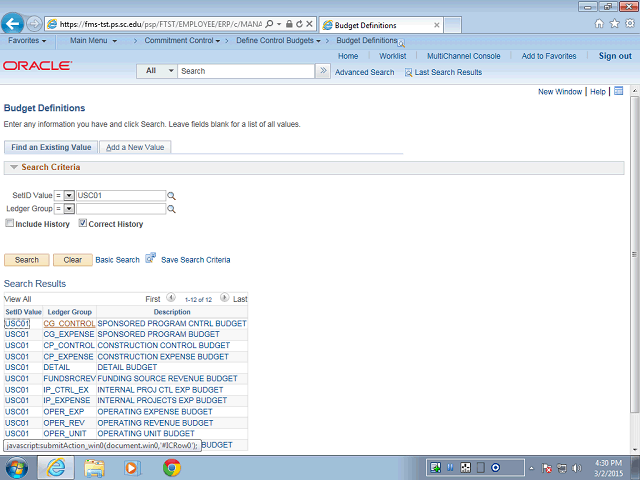Click the volume speaker tray icon
640x480 pixels.
577,468
